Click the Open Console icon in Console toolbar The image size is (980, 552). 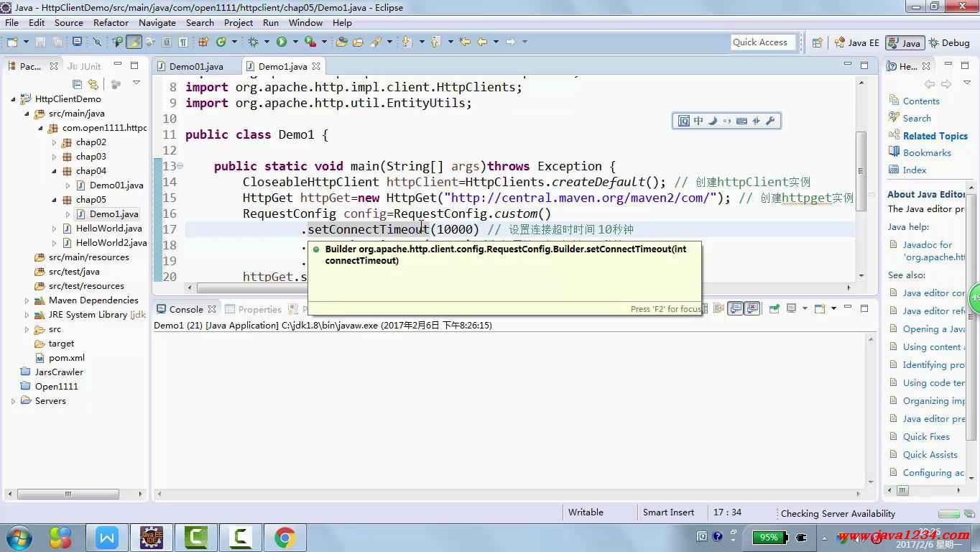pyautogui.click(x=819, y=308)
